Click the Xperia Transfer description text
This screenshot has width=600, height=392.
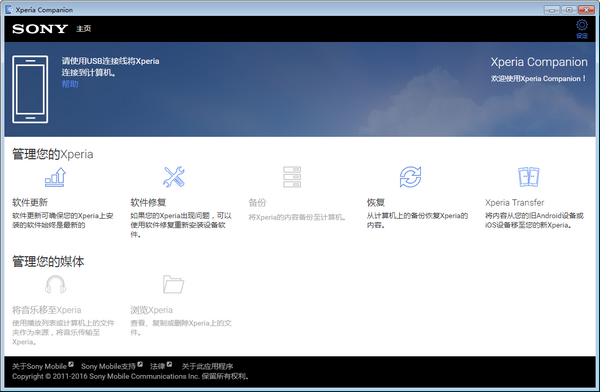tap(534, 220)
